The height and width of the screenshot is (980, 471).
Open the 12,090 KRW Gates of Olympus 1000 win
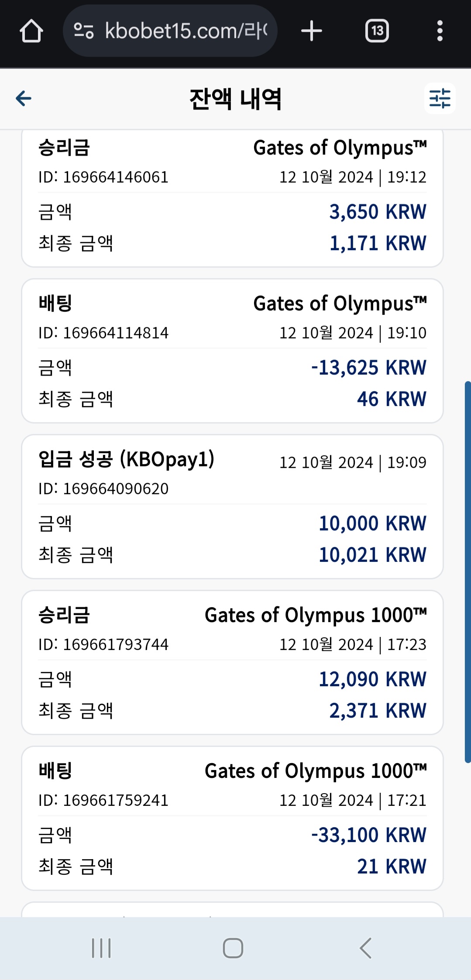[232, 662]
